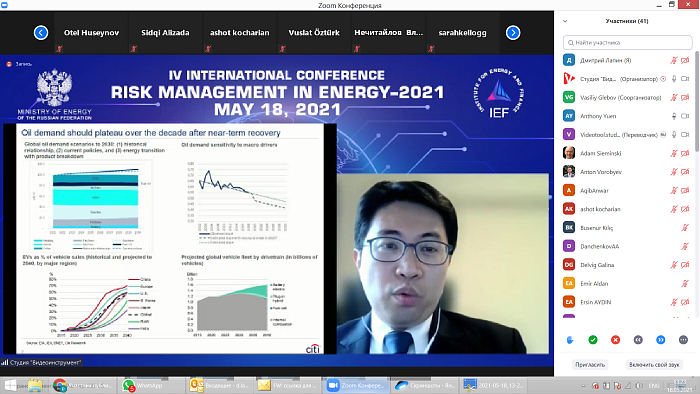Select AqibAnwar in the participants list
Viewport: 700px width, 394px height.
[594, 191]
